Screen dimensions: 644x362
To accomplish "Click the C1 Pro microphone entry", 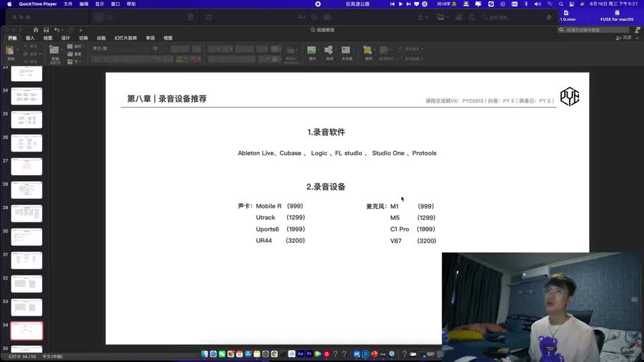I will [x=400, y=229].
